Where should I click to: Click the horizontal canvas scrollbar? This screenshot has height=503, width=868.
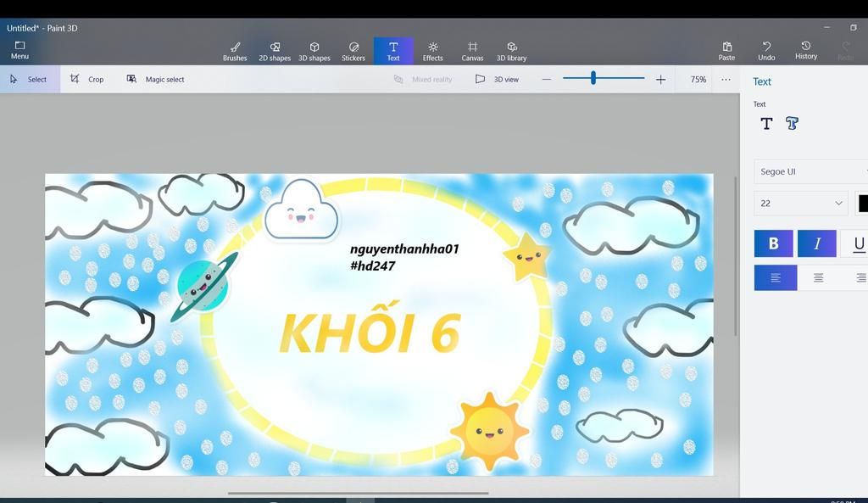(359, 493)
